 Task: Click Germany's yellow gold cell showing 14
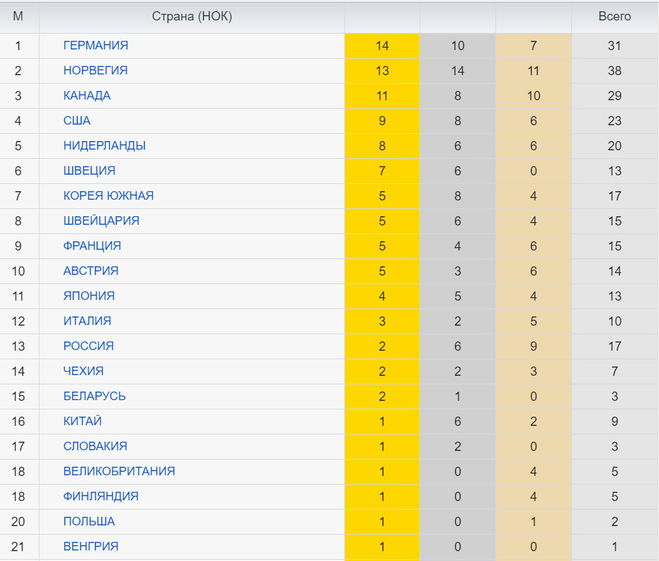[382, 46]
